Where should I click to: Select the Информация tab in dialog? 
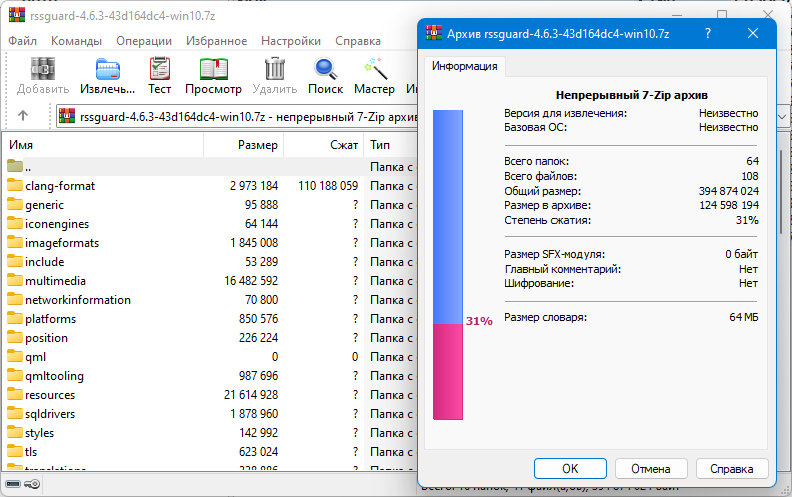(465, 66)
